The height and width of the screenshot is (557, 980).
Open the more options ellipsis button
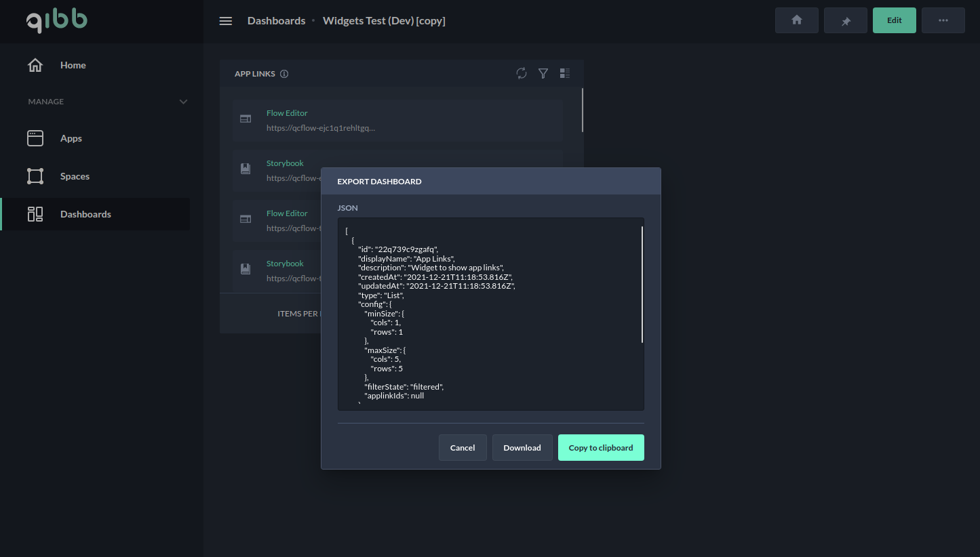943,20
